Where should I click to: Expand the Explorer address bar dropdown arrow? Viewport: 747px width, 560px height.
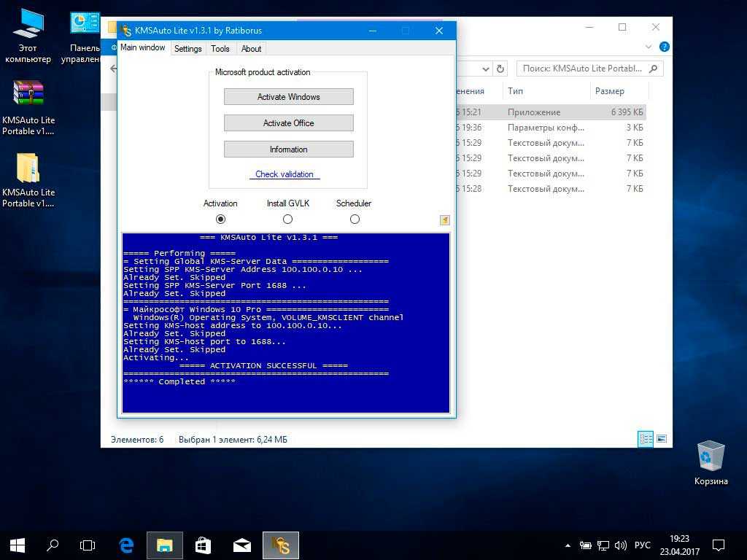pyautogui.click(x=485, y=69)
